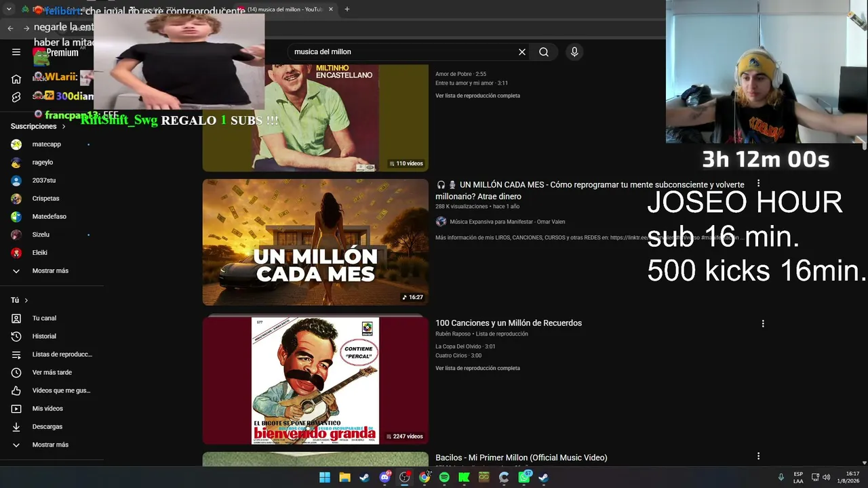The width and height of the screenshot is (868, 488).
Task: Play the track Entre tu amor y mi amor
Action: [471, 83]
